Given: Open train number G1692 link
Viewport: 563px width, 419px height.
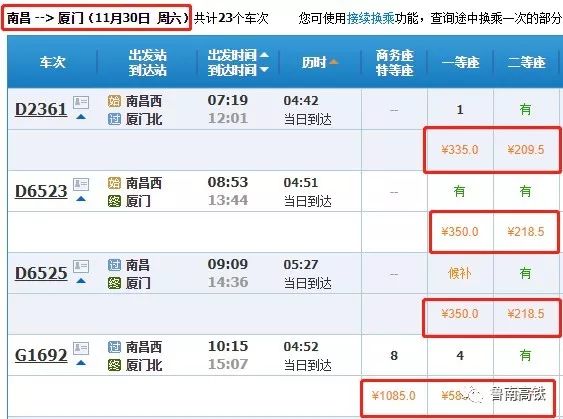Looking at the screenshot, I should pyautogui.click(x=41, y=355).
